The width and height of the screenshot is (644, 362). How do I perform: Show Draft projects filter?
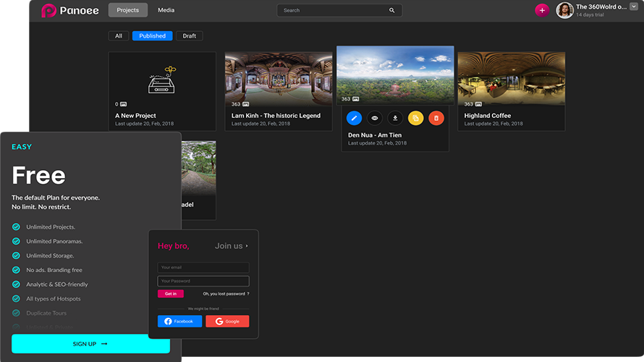(x=189, y=35)
